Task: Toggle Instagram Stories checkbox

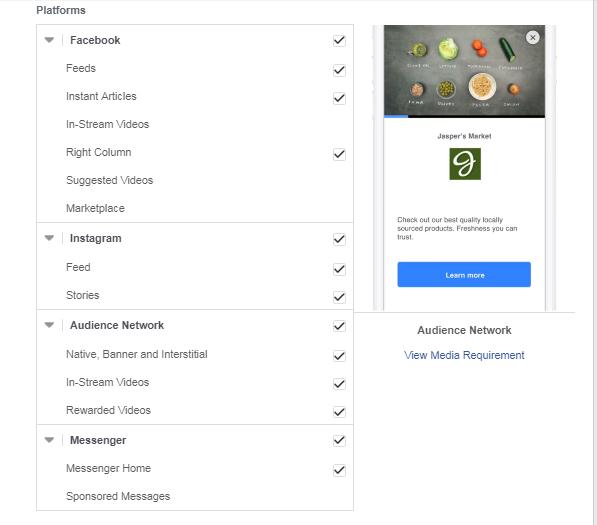Action: pos(339,297)
